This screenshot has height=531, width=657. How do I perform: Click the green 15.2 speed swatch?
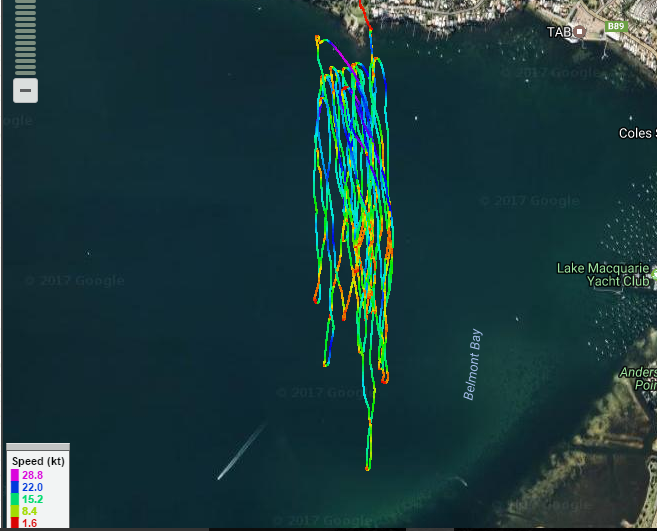pyautogui.click(x=15, y=498)
